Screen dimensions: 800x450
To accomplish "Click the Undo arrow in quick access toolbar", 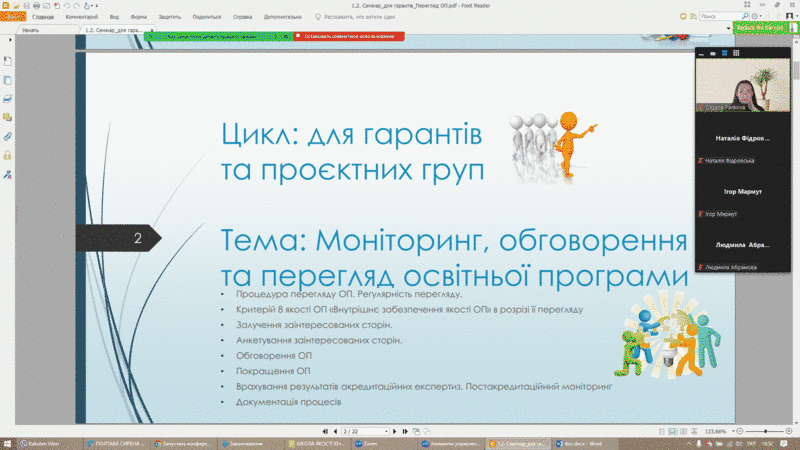I will click(x=66, y=6).
